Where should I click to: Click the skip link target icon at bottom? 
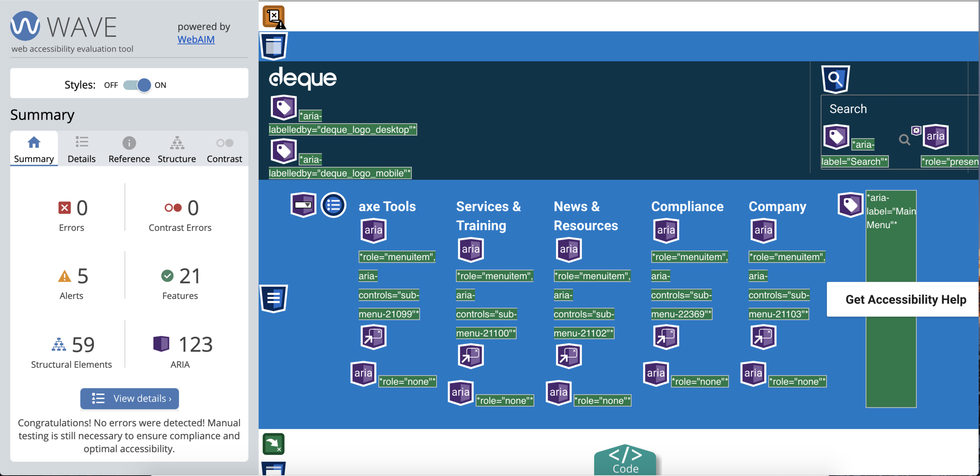pyautogui.click(x=273, y=444)
